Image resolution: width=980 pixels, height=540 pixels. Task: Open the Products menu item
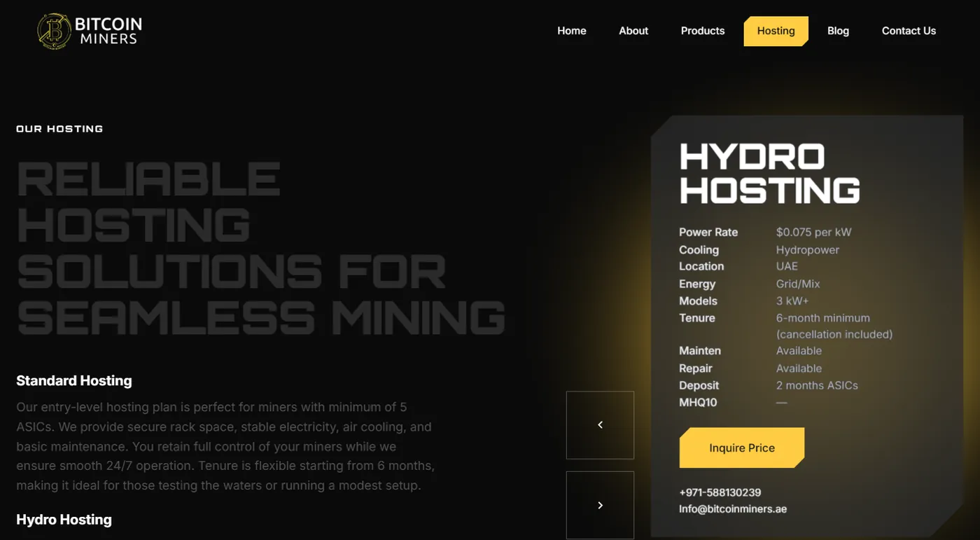click(703, 31)
